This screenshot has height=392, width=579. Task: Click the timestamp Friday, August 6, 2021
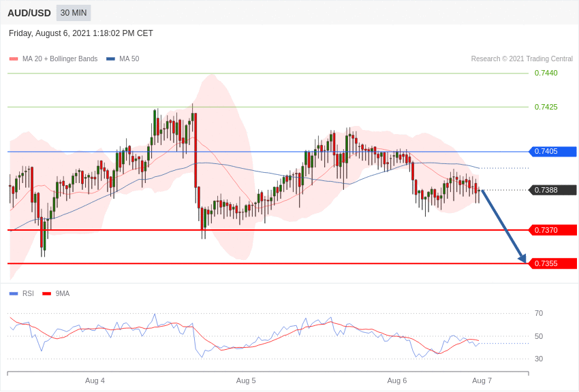[81, 33]
